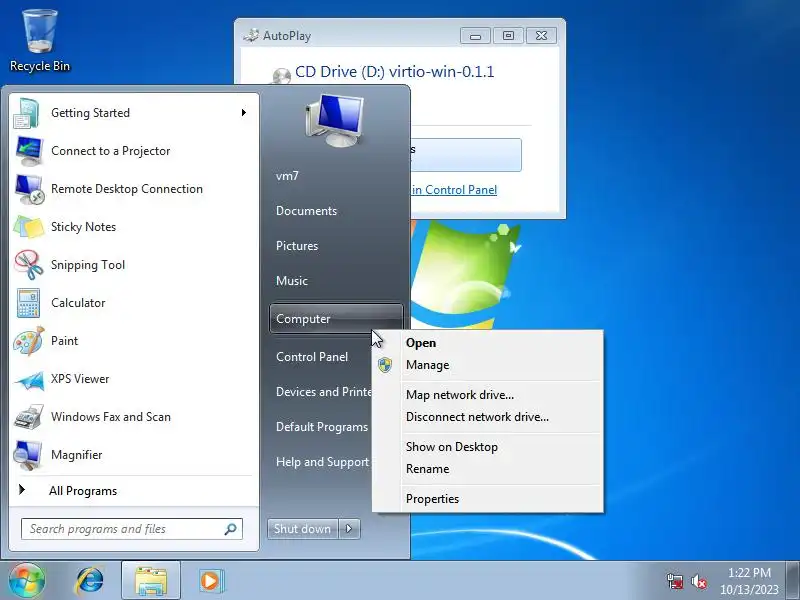This screenshot has height=600, width=800.
Task: Open Control Panel from Start menu
Action: (312, 357)
